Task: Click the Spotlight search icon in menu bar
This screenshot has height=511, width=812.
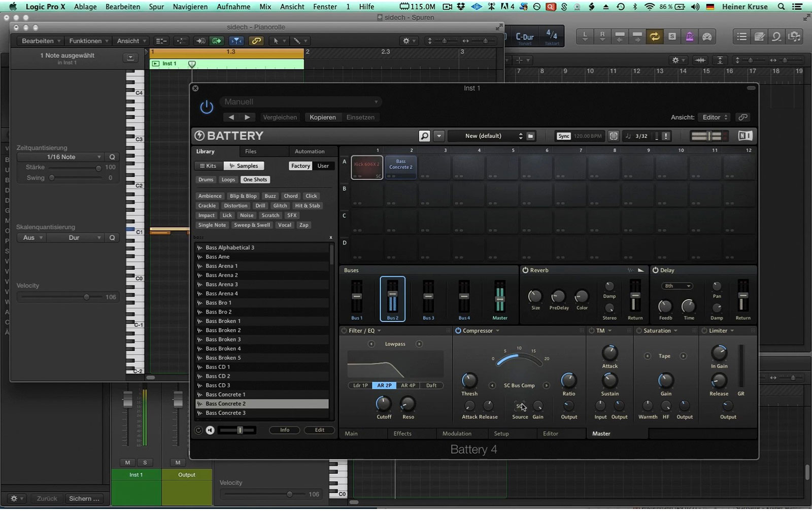Action: [x=782, y=7]
